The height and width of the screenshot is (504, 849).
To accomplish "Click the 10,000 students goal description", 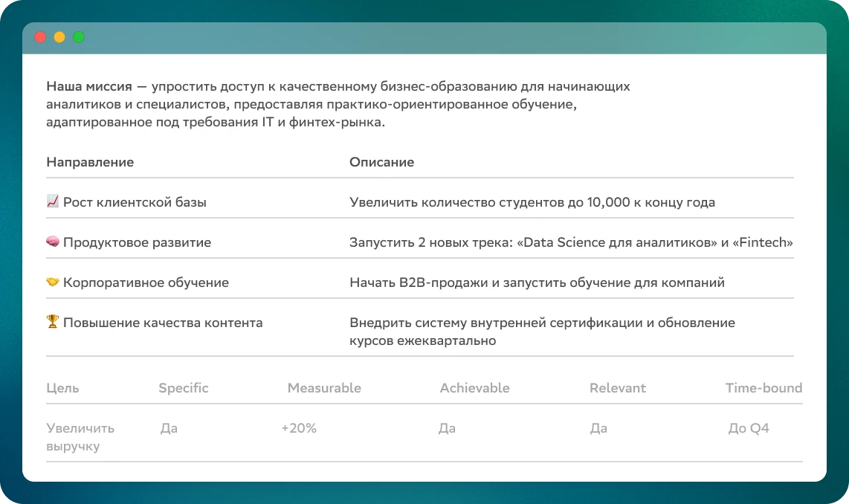I will (532, 202).
